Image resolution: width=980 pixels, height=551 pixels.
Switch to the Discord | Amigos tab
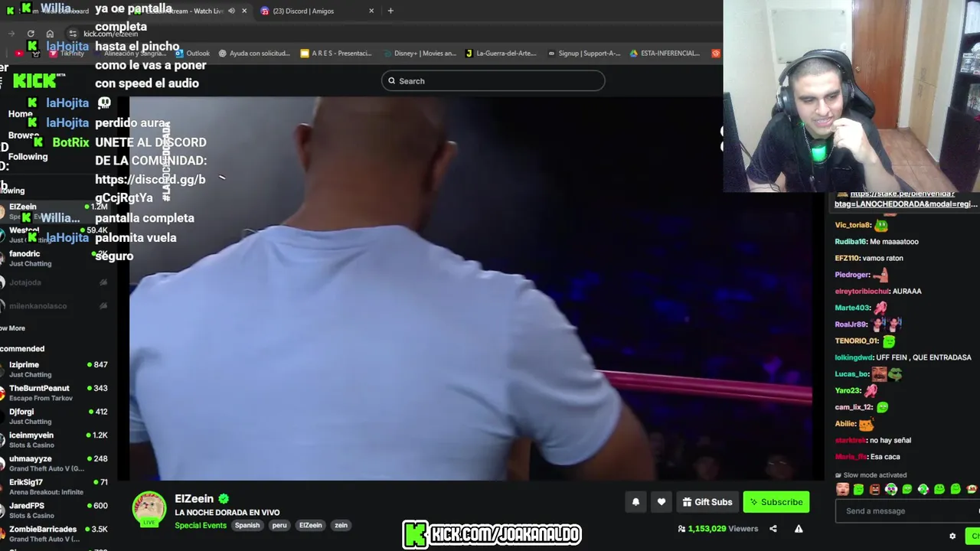click(x=303, y=11)
